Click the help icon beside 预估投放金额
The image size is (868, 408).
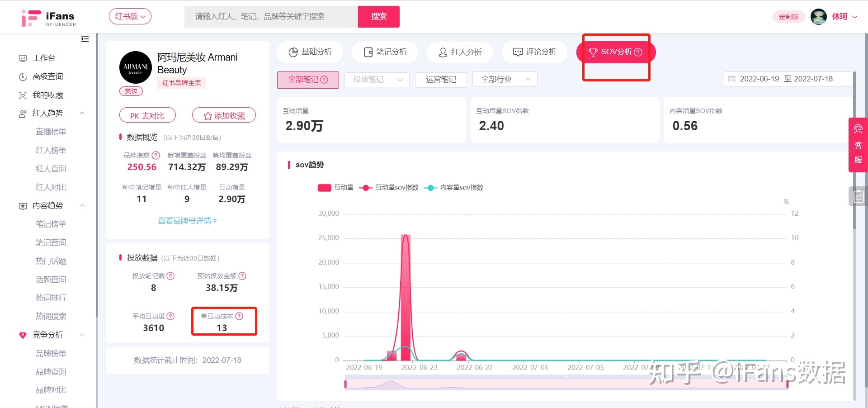click(x=242, y=276)
